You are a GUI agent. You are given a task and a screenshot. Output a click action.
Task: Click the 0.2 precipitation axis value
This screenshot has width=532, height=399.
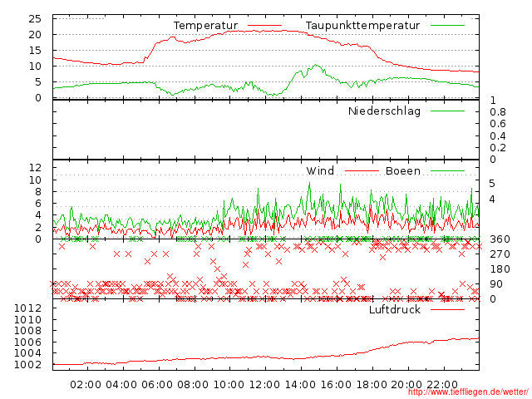498,148
